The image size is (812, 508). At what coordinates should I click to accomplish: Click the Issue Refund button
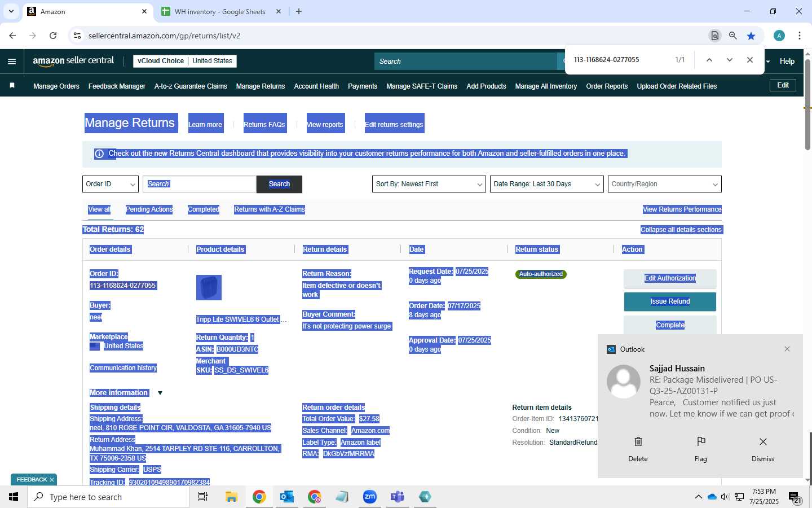click(670, 301)
